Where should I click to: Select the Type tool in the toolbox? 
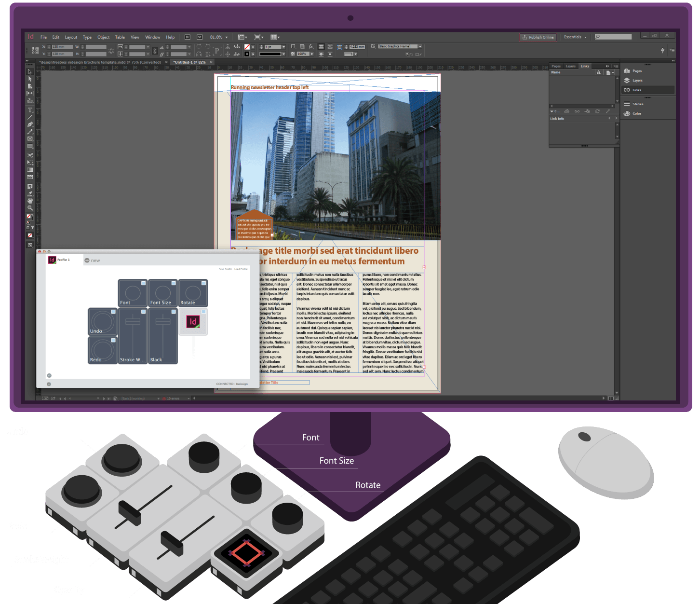click(30, 110)
